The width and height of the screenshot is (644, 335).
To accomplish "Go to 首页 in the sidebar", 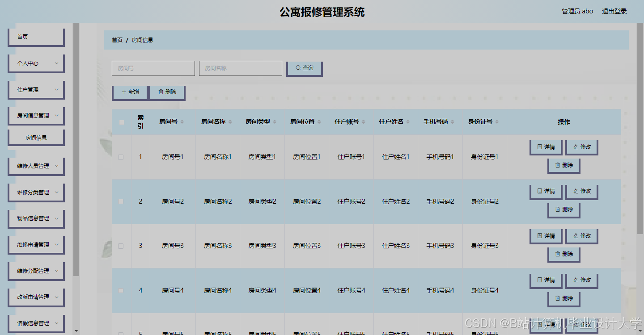I will [36, 37].
